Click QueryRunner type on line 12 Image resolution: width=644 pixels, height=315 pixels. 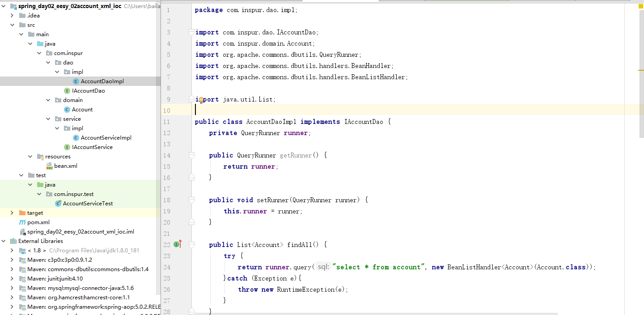[x=260, y=133]
